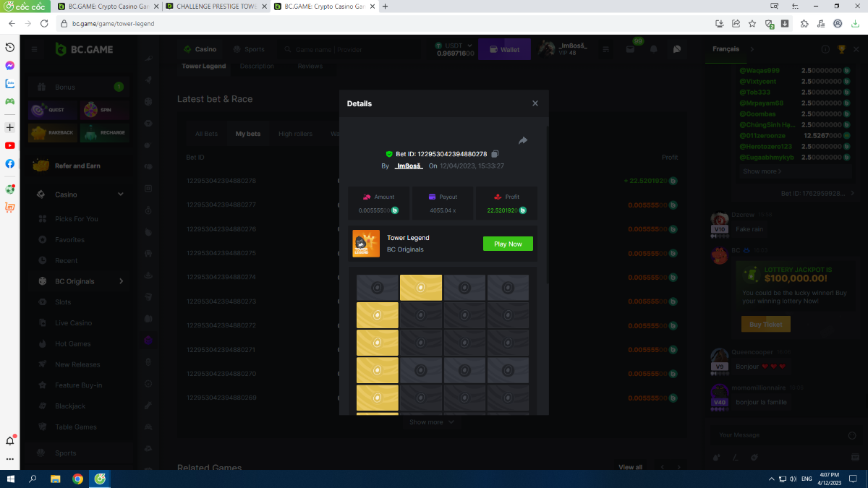Switch to the CHALLENGE PRESTIGE TOWER browser tab
The image size is (868, 488).
click(214, 7)
